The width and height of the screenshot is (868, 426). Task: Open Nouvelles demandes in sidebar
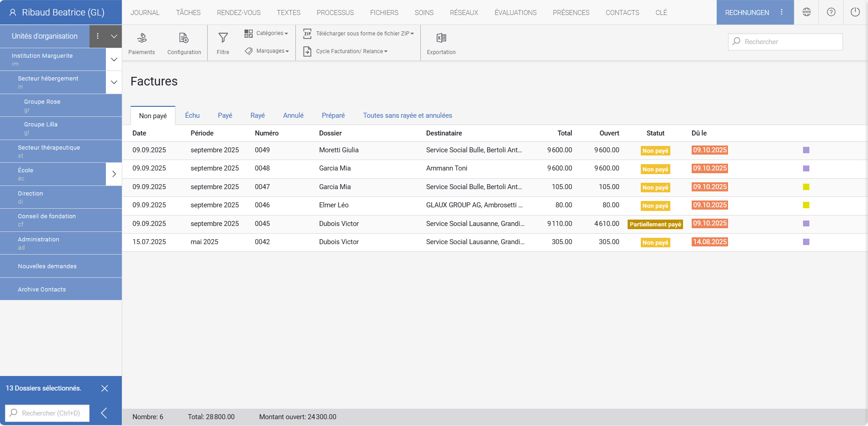47,266
